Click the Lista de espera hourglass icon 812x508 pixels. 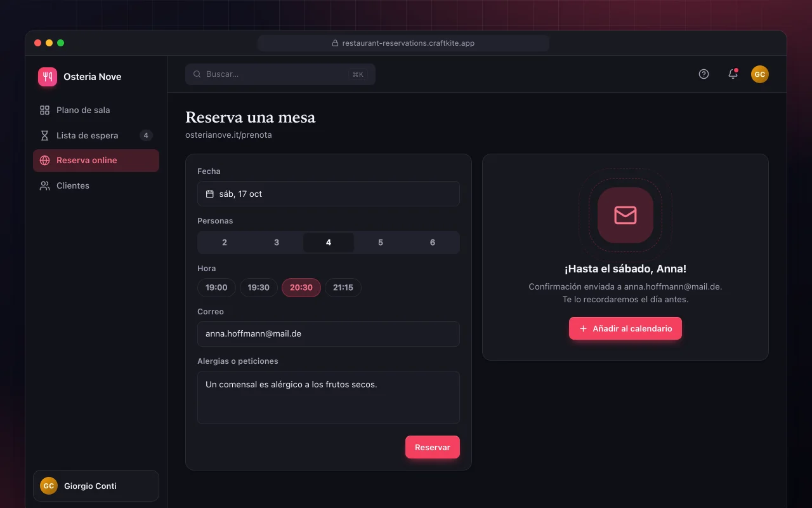click(44, 135)
